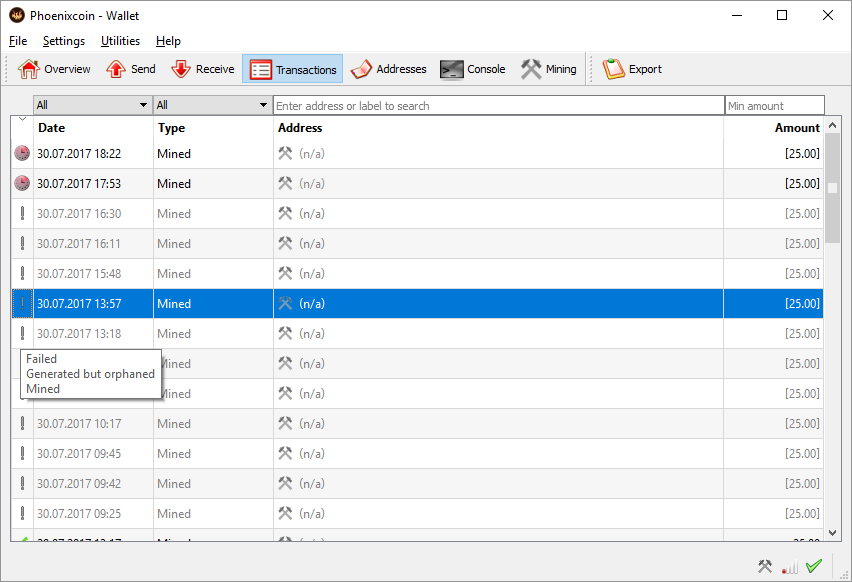The height and width of the screenshot is (582, 852).
Task: Click the scroll down arrow of transaction list
Action: [832, 533]
